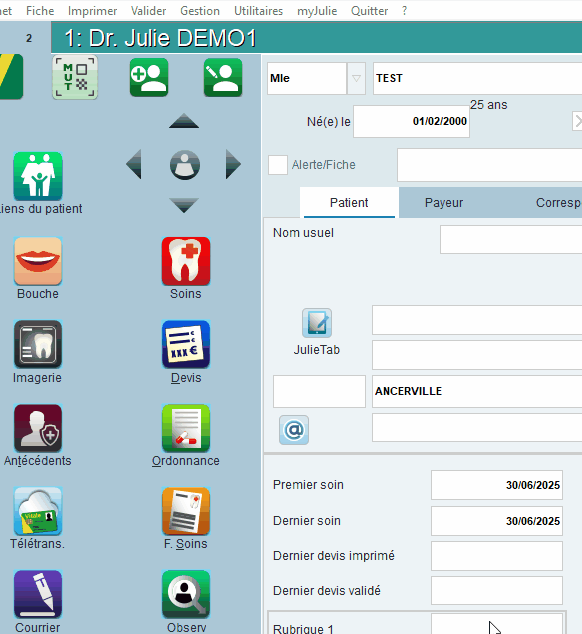The width and height of the screenshot is (582, 634).
Task: Open the Imprimer menu
Action: (93, 11)
